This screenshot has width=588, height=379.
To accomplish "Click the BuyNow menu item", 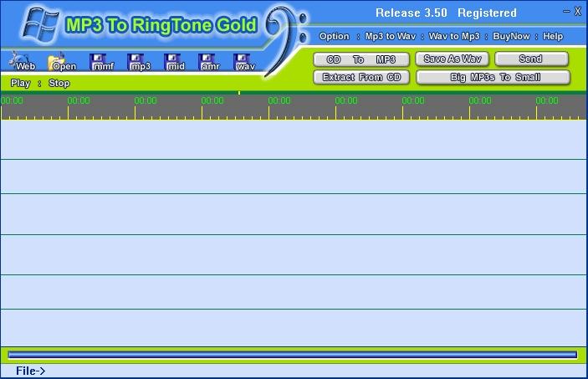I will [511, 37].
